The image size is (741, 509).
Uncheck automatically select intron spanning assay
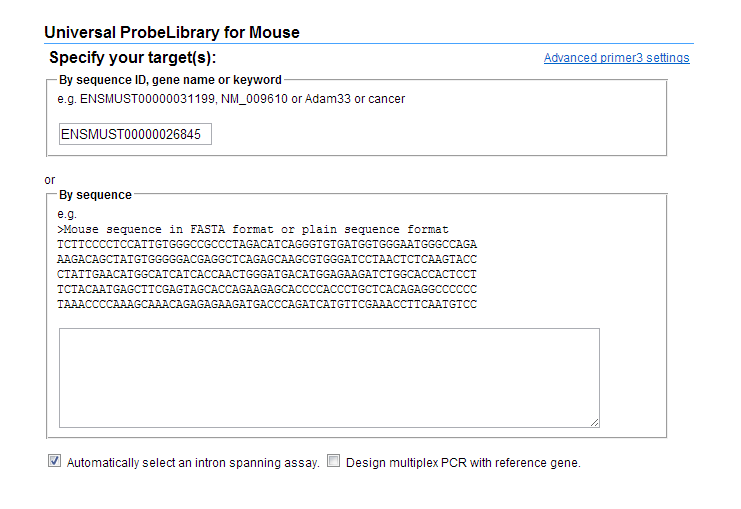point(54,462)
